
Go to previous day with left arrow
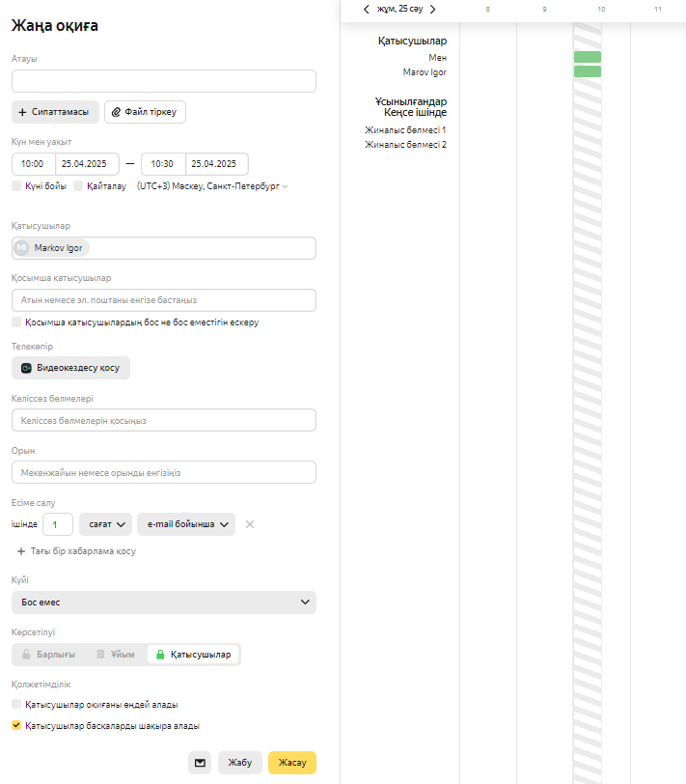[x=366, y=9]
